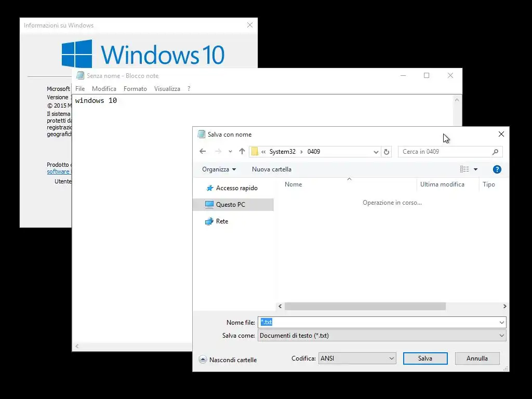The height and width of the screenshot is (399, 532).
Task: Click the forward navigation arrow
Action: (218, 151)
